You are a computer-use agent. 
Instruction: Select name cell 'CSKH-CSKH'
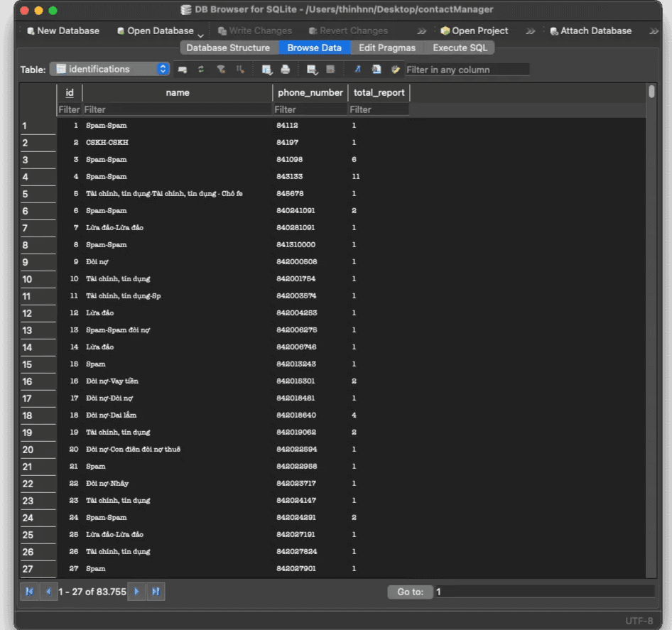[x=178, y=142]
